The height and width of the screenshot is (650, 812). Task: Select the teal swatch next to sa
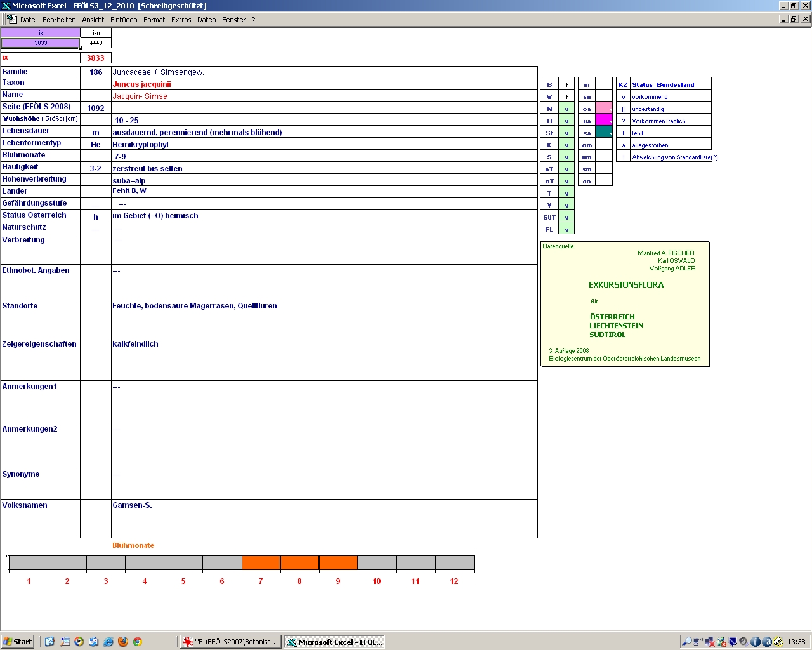click(604, 132)
